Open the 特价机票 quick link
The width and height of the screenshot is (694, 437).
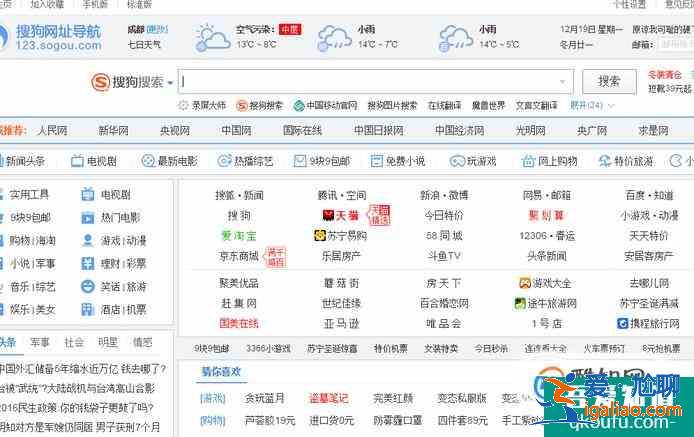390,348
